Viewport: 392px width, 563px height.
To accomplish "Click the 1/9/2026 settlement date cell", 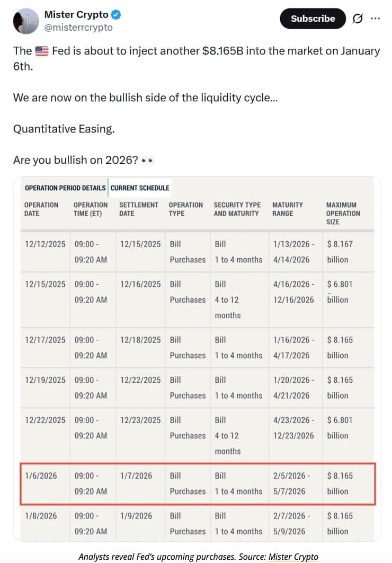I will [x=136, y=516].
